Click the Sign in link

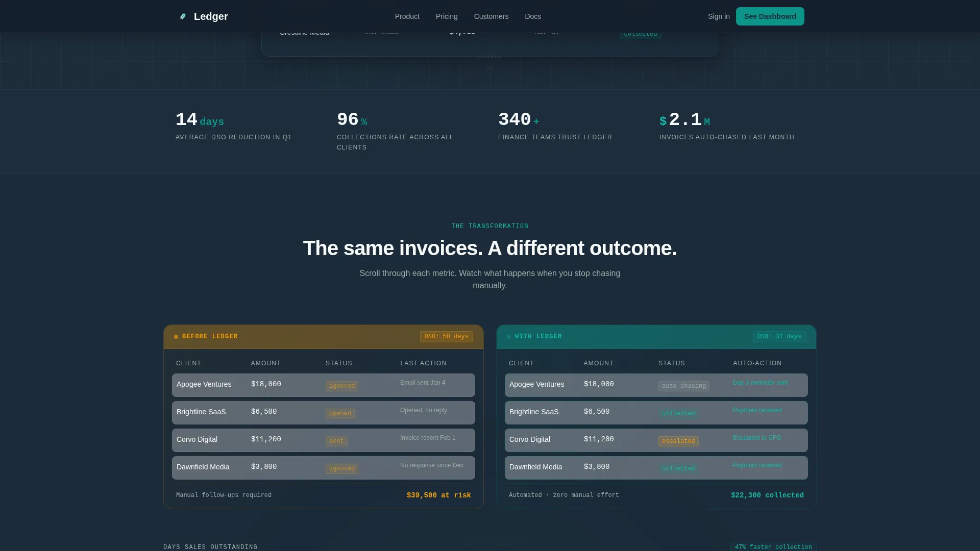pyautogui.click(x=719, y=16)
